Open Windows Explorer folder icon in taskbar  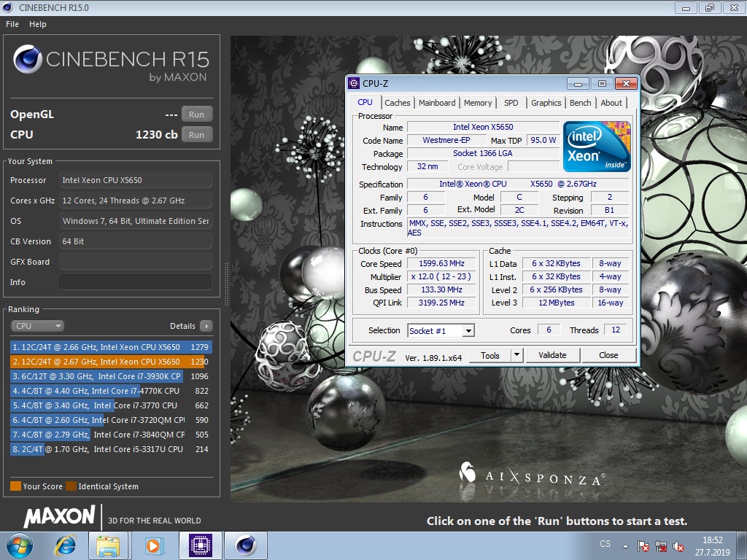109,545
